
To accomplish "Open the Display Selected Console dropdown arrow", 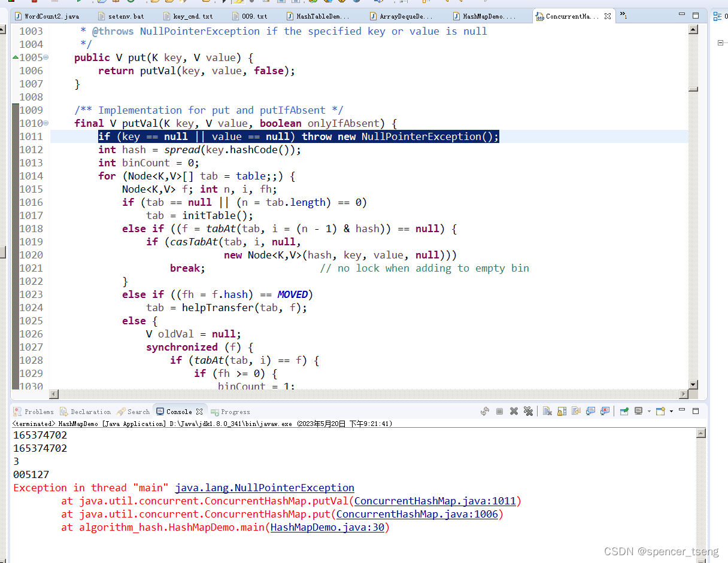I will click(x=648, y=411).
